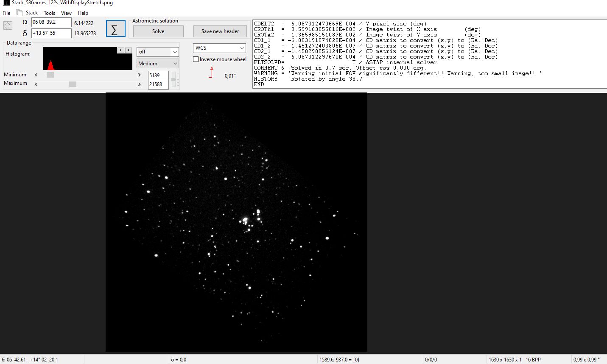Click the Minimum slider right arrow
Viewport: 607px width, 364px height.
[x=140, y=75]
